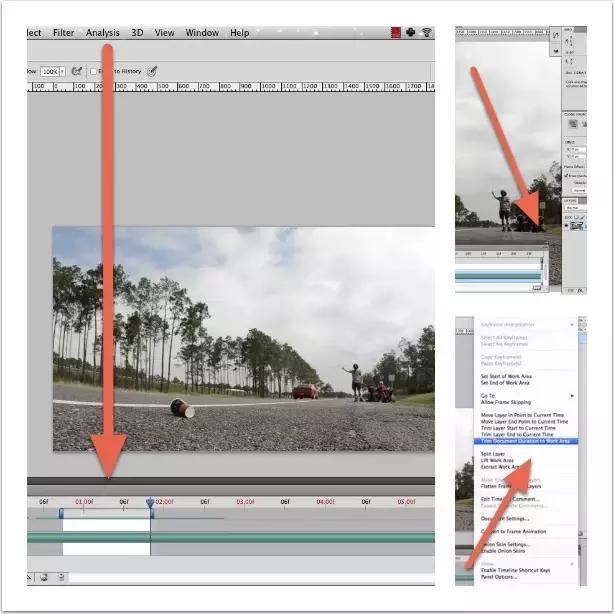Click the black cross icon in menu bar
This screenshot has height=614, width=614.
coord(411,33)
